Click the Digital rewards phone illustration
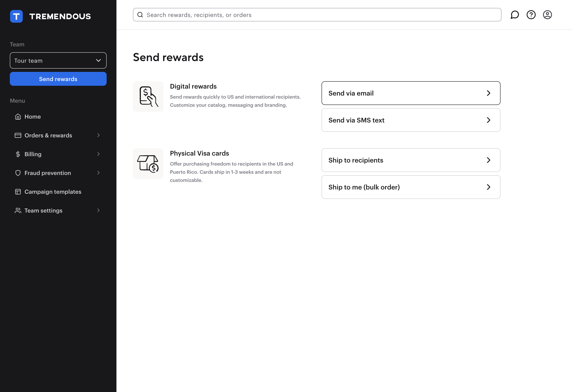The image size is (572, 392). tap(148, 96)
